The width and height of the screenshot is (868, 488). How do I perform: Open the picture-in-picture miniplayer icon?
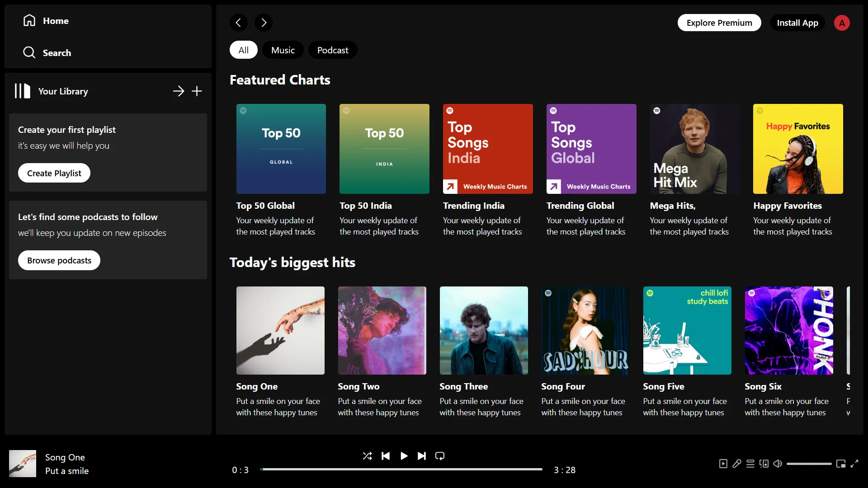(x=841, y=464)
